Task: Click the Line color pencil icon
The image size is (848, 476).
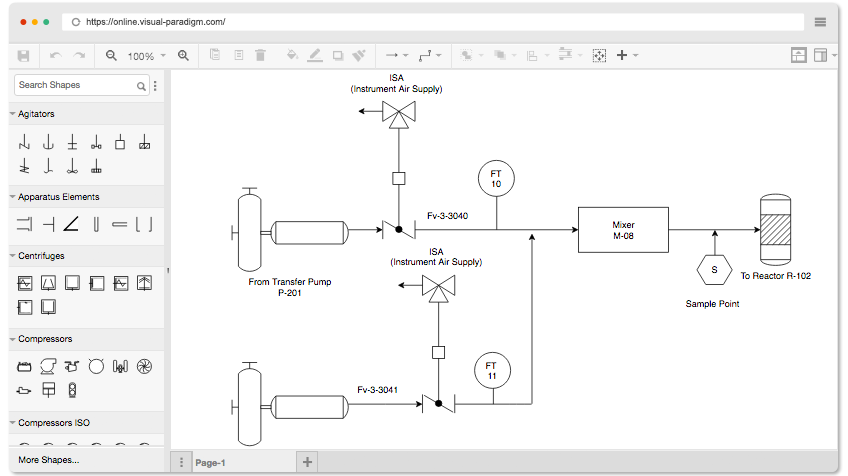Action: pos(315,55)
